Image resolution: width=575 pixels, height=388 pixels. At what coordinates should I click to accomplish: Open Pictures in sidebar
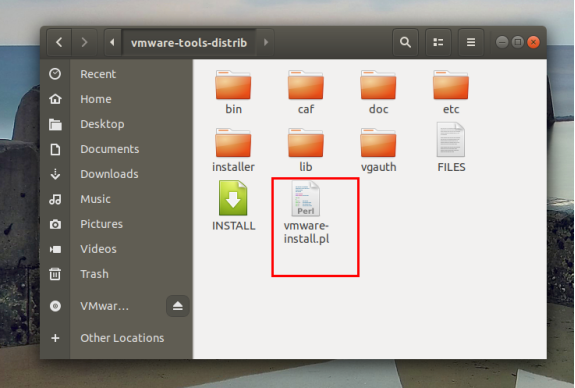102,224
